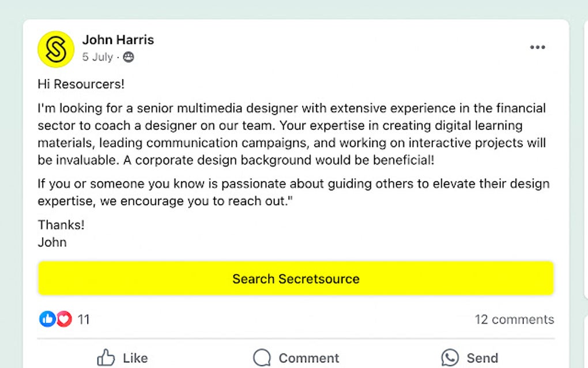
Task: Open John Harris's profile name link
Action: coord(118,40)
